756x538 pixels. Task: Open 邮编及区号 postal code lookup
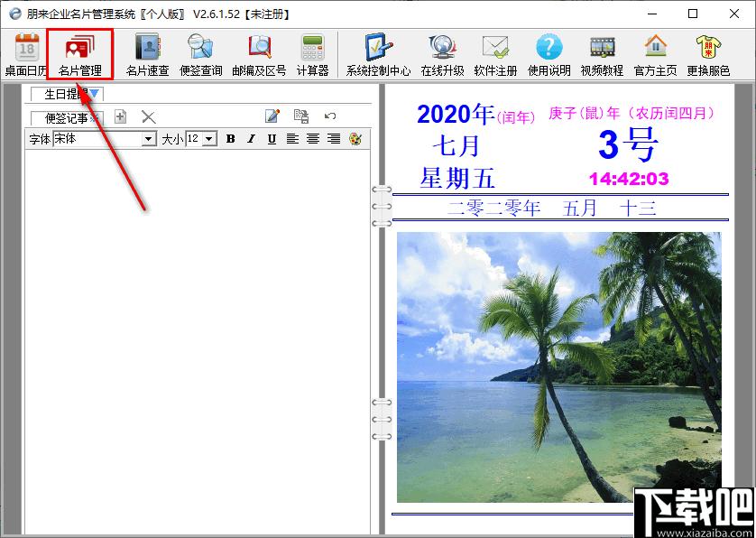(x=259, y=54)
